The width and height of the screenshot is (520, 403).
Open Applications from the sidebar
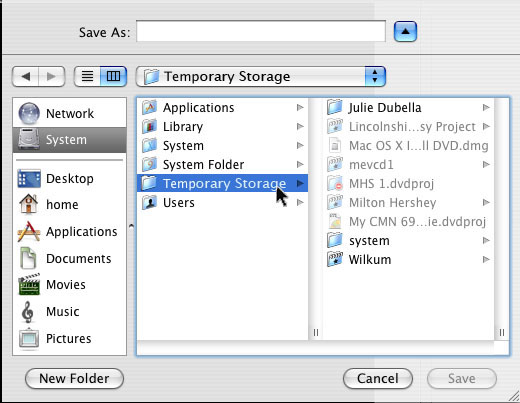pos(69,231)
